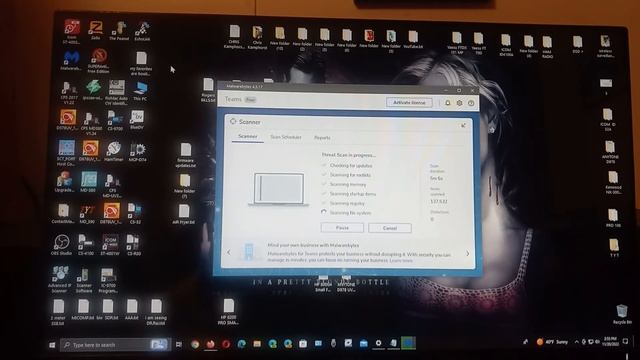640x360 pixels.
Task: Open the Recycle Bin
Action: click(x=622, y=314)
